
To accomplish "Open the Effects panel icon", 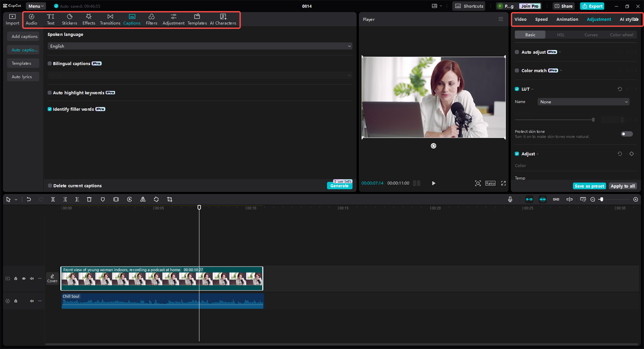I will [89, 19].
